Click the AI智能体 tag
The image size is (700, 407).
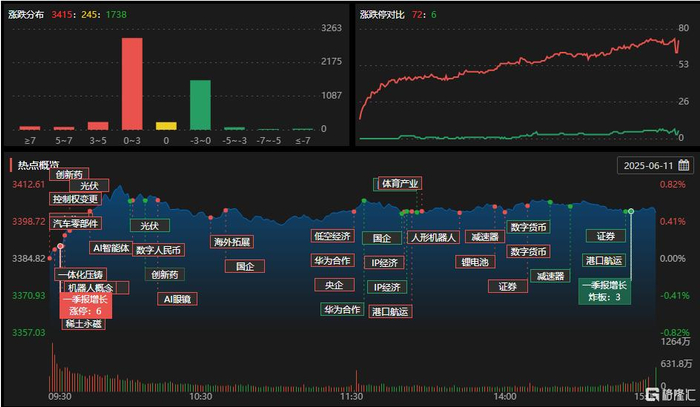point(110,248)
